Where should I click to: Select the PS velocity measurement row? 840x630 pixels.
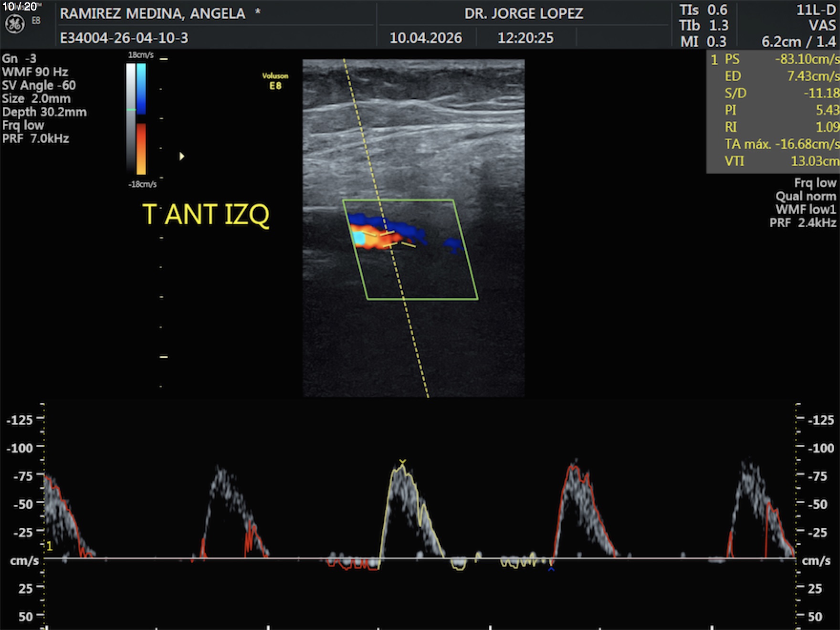[773, 59]
